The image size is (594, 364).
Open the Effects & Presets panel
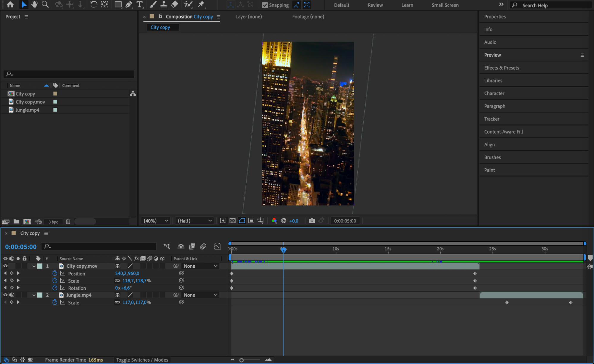[501, 68]
